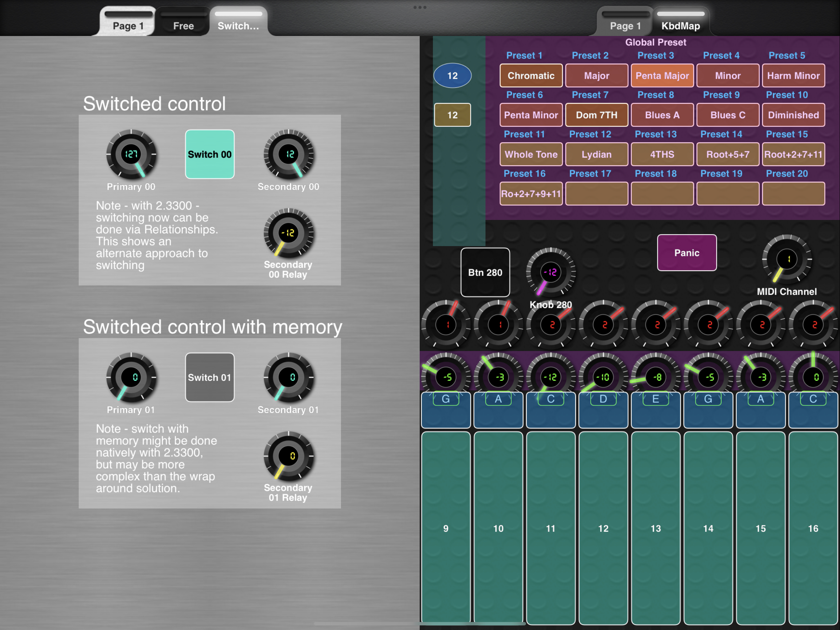Tap the E note button above pad 13

(x=656, y=410)
